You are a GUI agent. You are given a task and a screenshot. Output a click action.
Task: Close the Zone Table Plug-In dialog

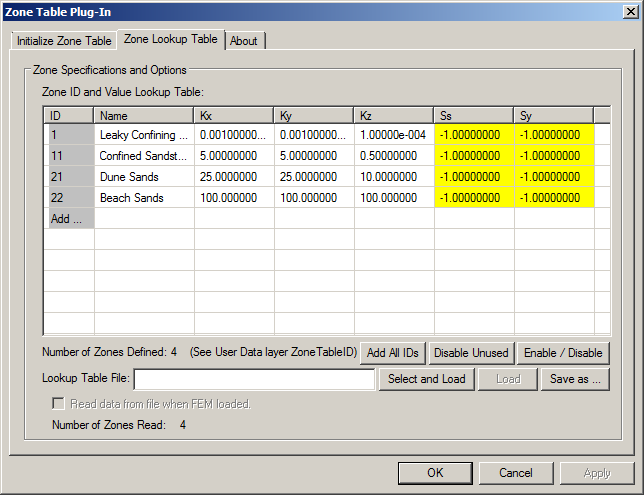[626, 11]
